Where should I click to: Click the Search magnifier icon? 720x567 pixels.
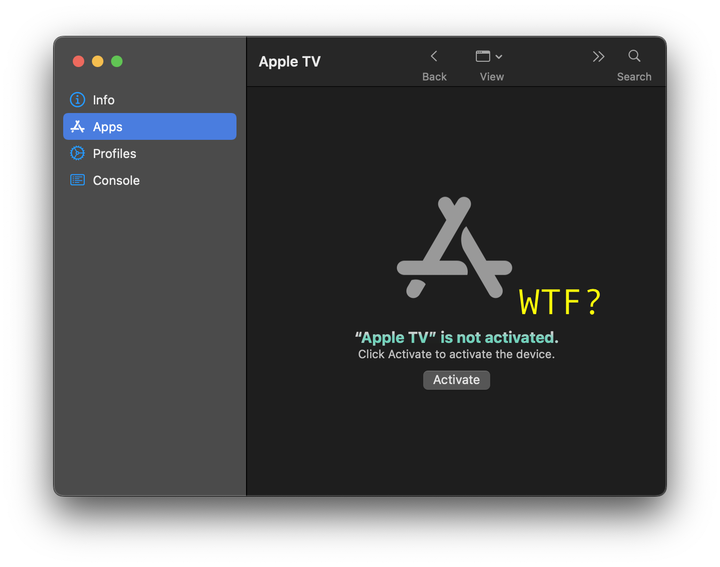(634, 56)
